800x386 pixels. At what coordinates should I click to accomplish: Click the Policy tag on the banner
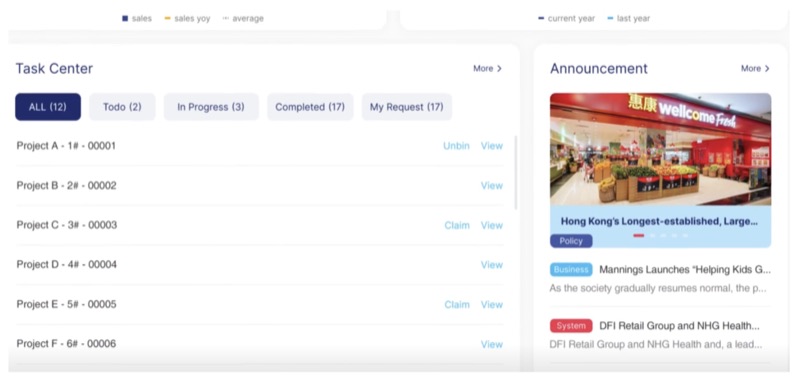click(571, 241)
